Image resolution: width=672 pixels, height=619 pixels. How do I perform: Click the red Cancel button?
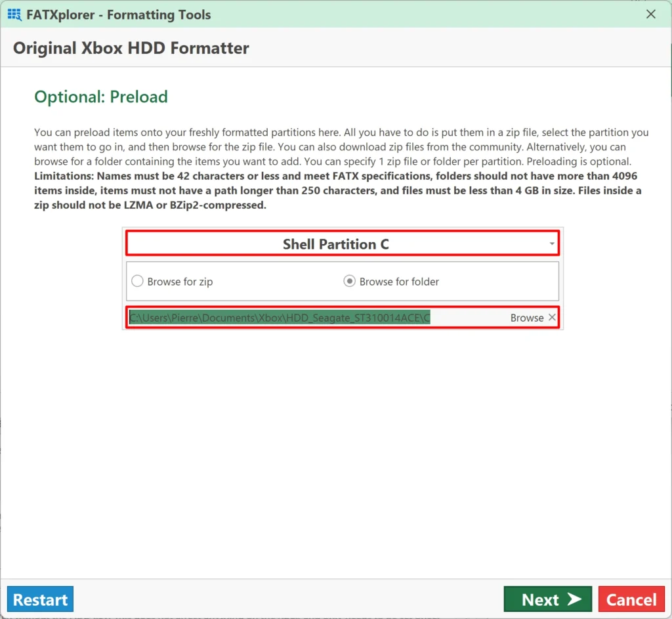tap(631, 599)
